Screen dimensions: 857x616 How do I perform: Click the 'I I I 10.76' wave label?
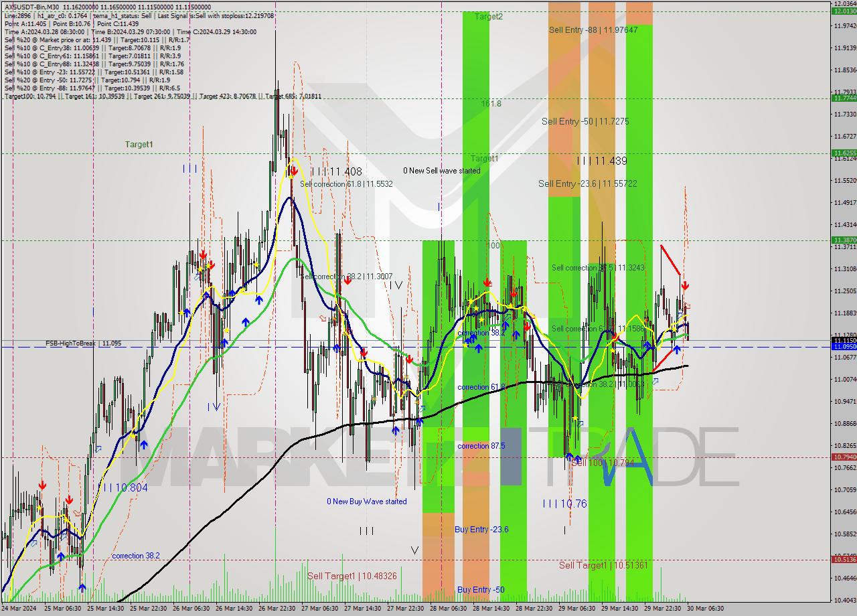tap(564, 504)
